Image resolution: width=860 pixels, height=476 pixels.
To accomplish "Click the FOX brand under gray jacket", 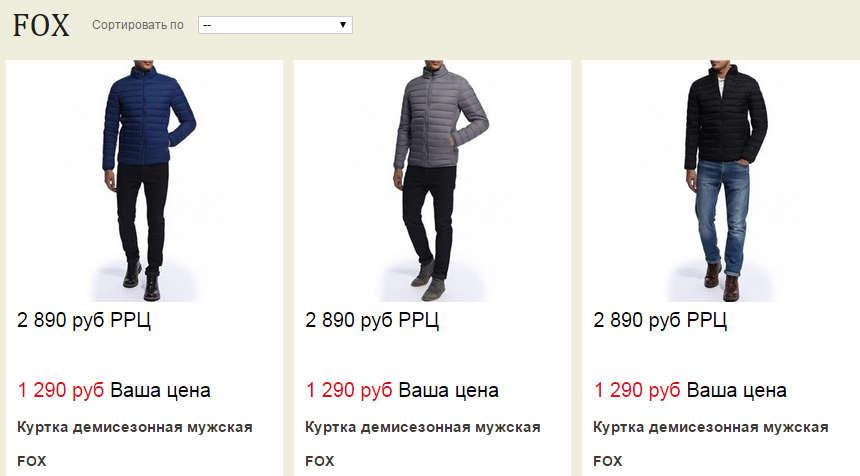I will point(320,461).
